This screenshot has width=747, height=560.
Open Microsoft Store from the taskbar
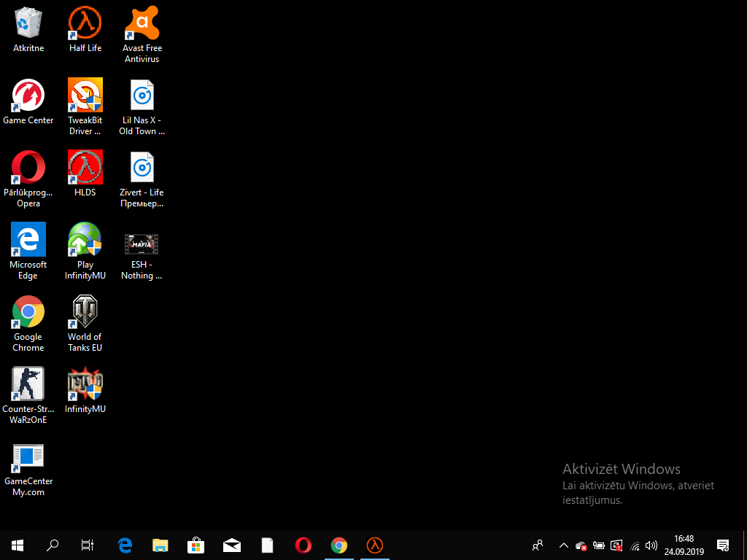[196, 545]
